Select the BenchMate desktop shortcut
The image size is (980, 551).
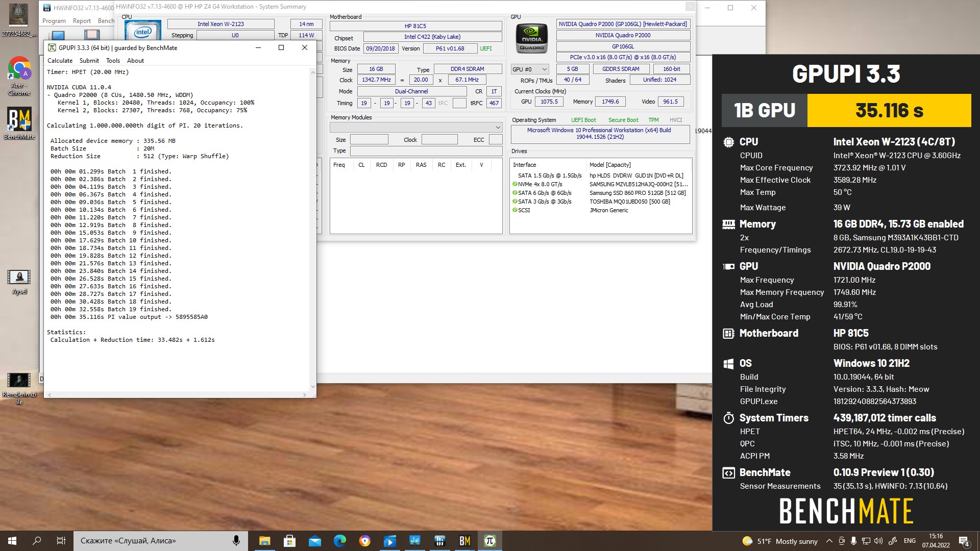pyautogui.click(x=19, y=123)
